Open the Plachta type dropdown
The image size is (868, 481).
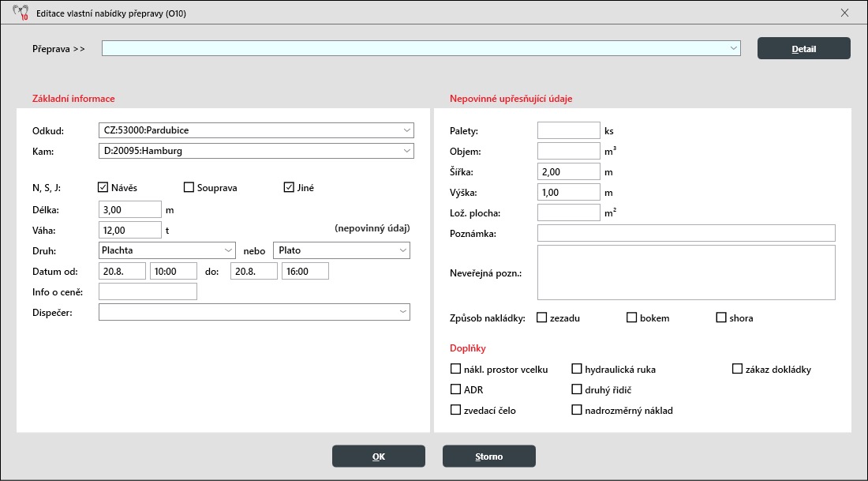[229, 250]
